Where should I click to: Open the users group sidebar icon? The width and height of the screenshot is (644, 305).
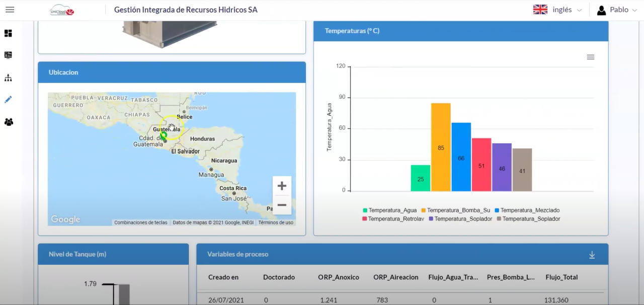coord(9,122)
